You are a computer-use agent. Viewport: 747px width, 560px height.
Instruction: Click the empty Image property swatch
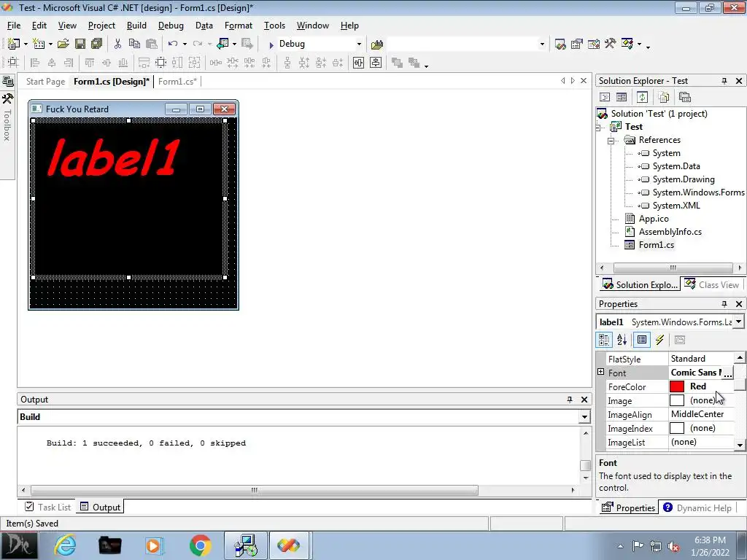(x=676, y=400)
